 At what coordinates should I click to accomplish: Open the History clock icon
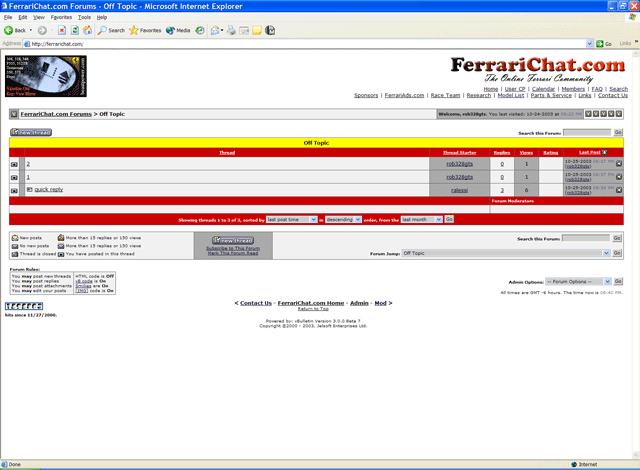click(x=200, y=30)
